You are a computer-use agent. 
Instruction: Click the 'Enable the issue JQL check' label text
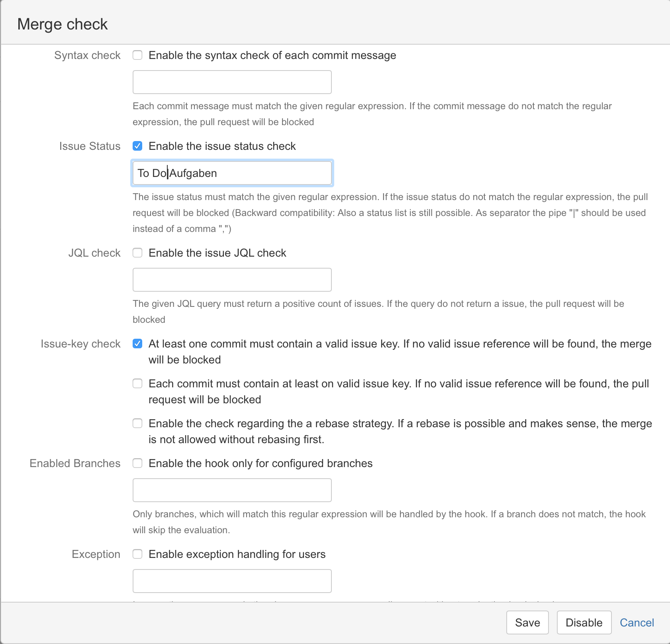click(217, 253)
